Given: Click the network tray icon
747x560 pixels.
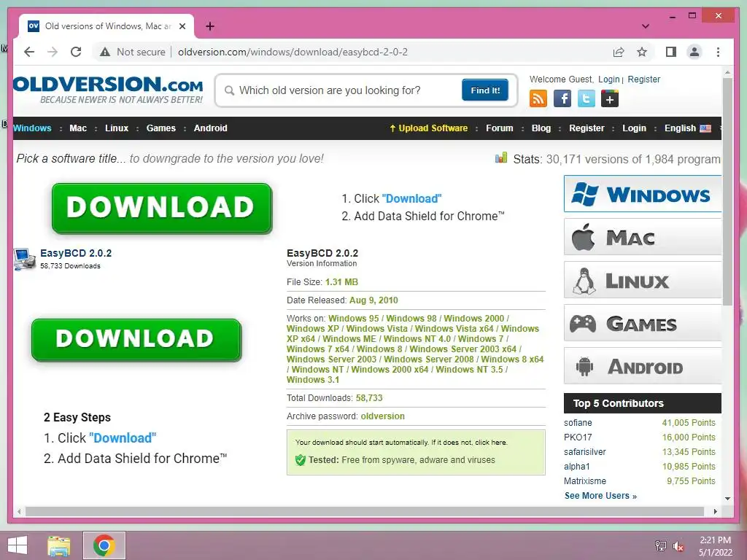Looking at the screenshot, I should point(661,545).
